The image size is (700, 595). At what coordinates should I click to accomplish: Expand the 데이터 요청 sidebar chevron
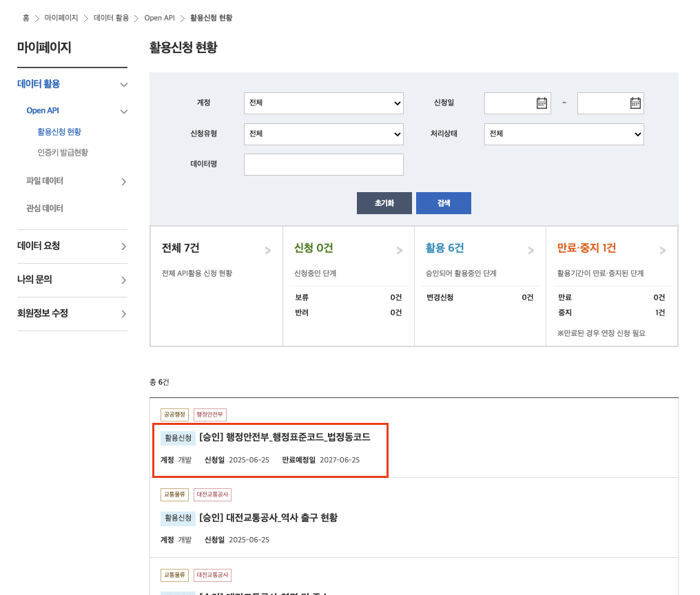pos(123,247)
